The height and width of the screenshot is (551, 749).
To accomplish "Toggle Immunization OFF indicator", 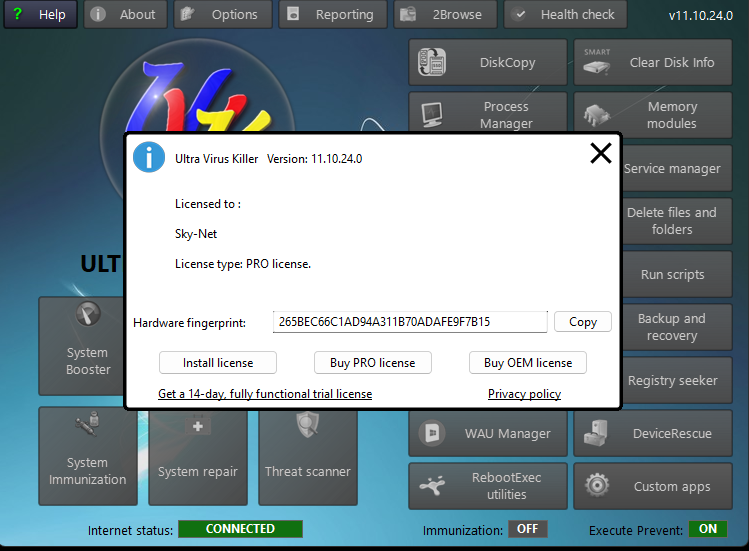I will click(x=527, y=529).
